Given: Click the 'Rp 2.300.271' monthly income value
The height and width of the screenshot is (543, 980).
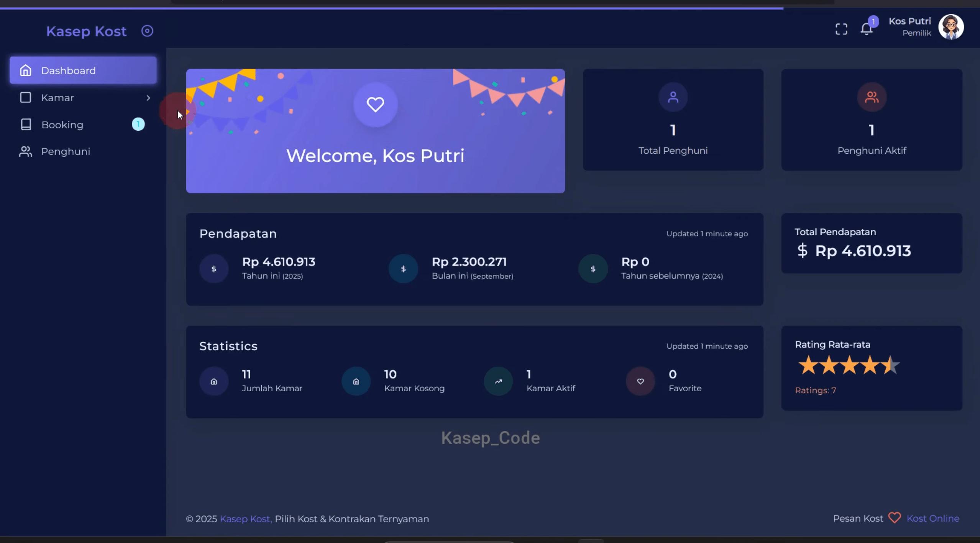Looking at the screenshot, I should pyautogui.click(x=469, y=262).
